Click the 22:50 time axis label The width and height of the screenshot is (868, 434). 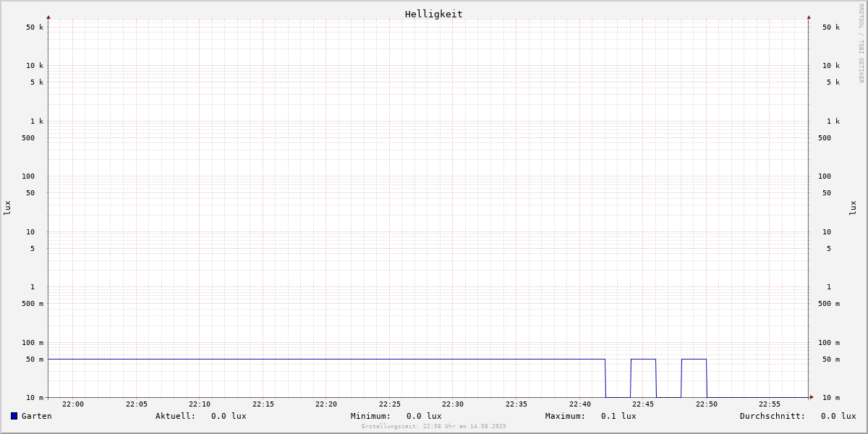coord(707,404)
